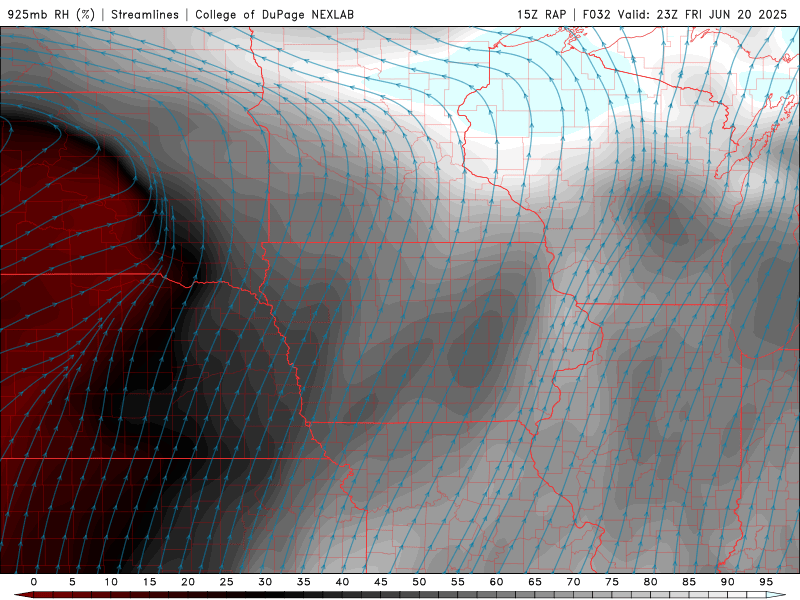Click the colorbar label "90"
This screenshot has width=800, height=600.
727,582
